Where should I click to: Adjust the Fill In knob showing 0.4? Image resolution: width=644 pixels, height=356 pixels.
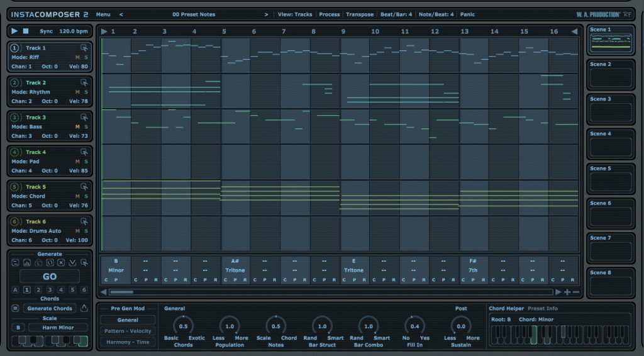coord(415,326)
